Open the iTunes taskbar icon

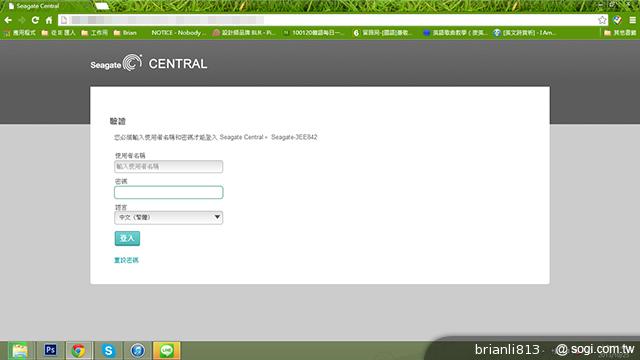coord(138,351)
